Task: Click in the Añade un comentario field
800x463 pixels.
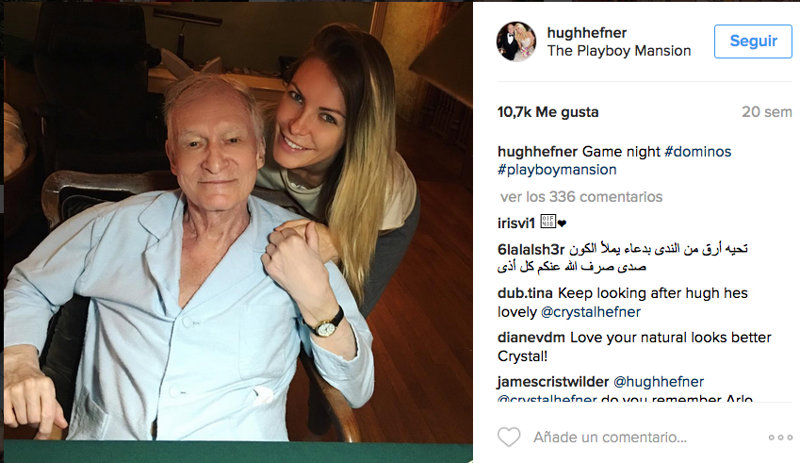Action: click(x=610, y=437)
